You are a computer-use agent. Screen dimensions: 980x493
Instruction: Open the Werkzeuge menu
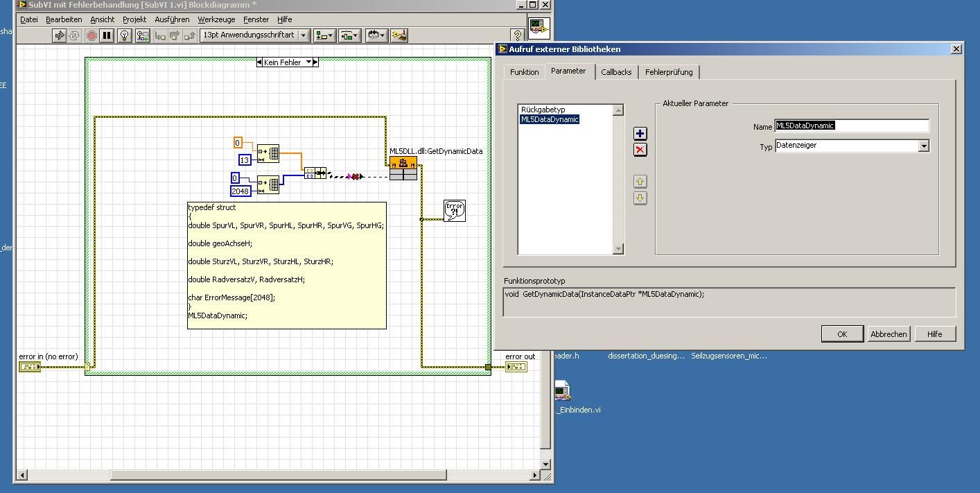[x=215, y=19]
